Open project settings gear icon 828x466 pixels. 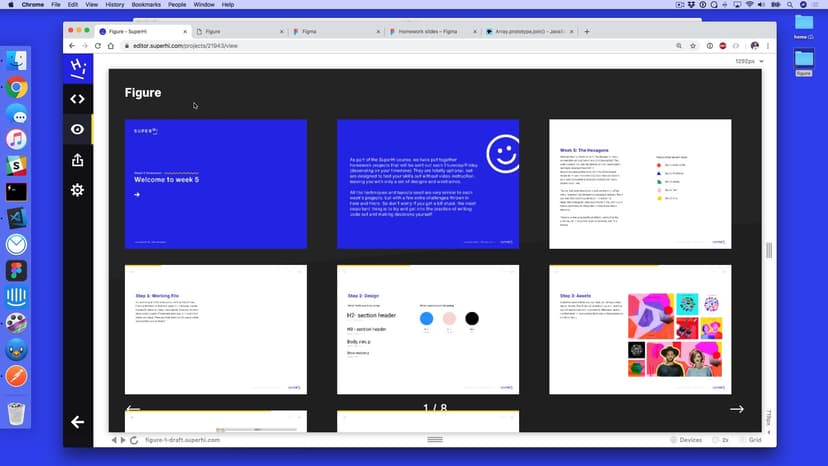tap(77, 190)
